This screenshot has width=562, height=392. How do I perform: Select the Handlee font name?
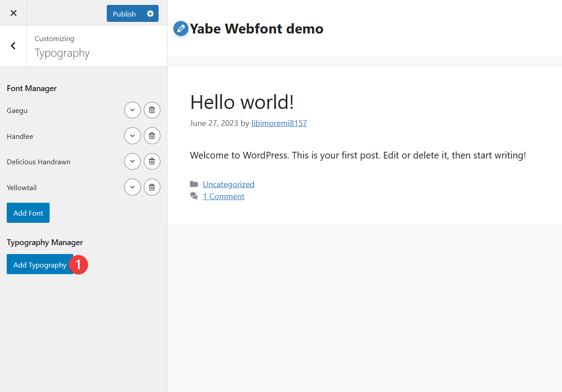(20, 136)
